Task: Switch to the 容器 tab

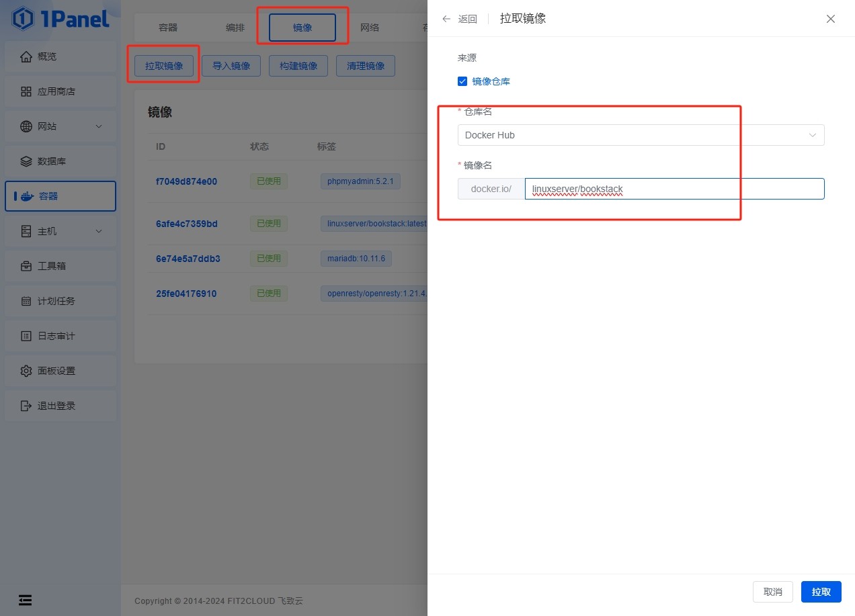Action: point(168,28)
